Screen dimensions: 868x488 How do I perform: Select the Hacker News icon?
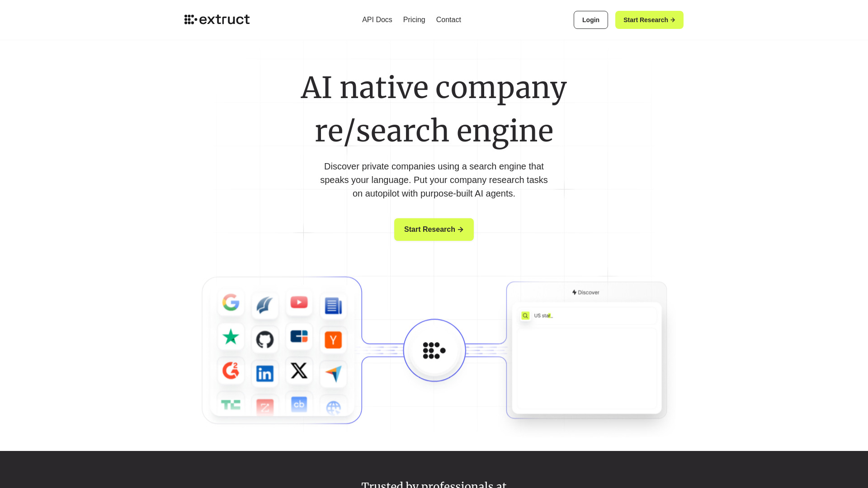pyautogui.click(x=333, y=337)
